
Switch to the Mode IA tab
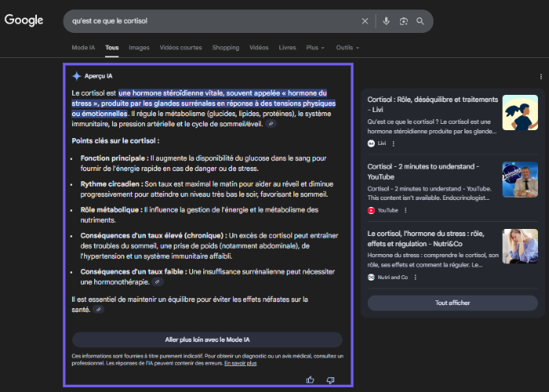point(84,48)
